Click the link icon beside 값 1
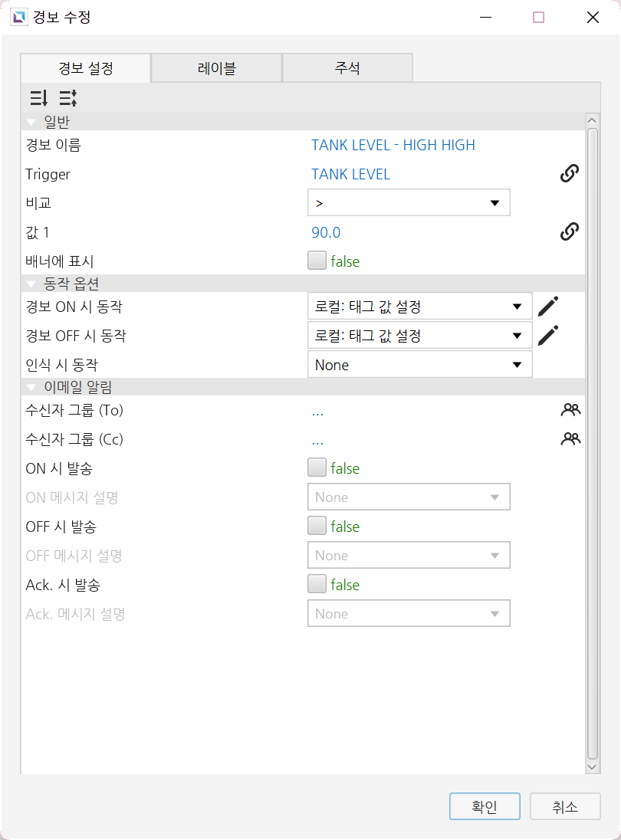 point(569,232)
